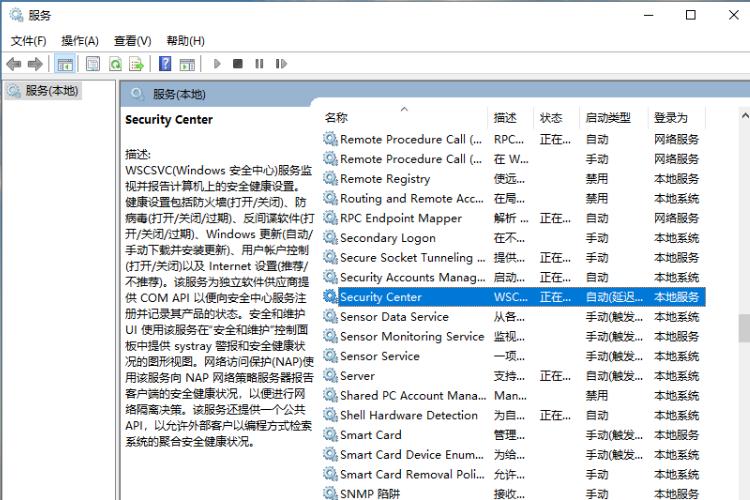Open the 操作(A) menu
Screen dimensions: 750x500
click(80, 41)
